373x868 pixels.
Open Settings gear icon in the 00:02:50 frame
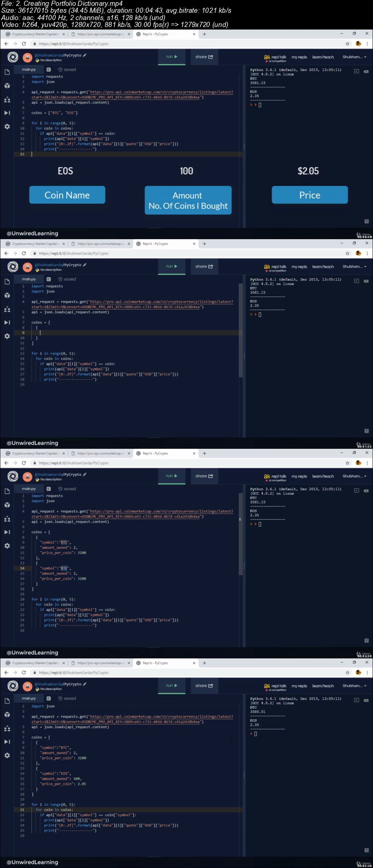[x=7, y=546]
